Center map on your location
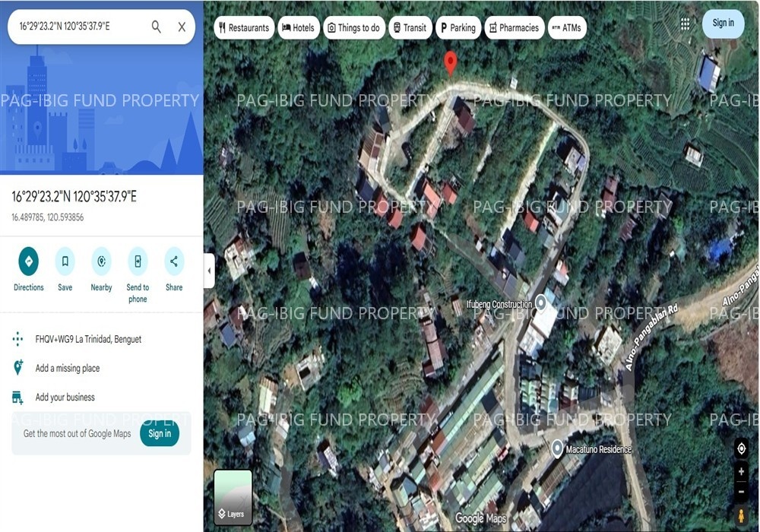Screen dimensions: 760x532 pos(741,448)
